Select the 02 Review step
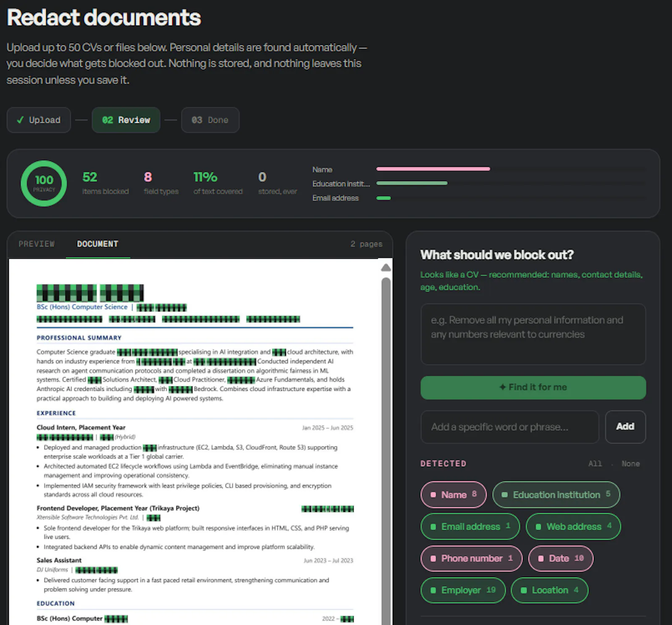This screenshot has height=625, width=672. pyautogui.click(x=126, y=120)
